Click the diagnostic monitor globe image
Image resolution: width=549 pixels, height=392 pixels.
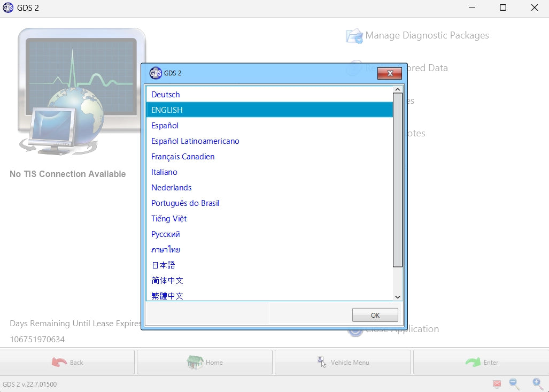(82, 92)
